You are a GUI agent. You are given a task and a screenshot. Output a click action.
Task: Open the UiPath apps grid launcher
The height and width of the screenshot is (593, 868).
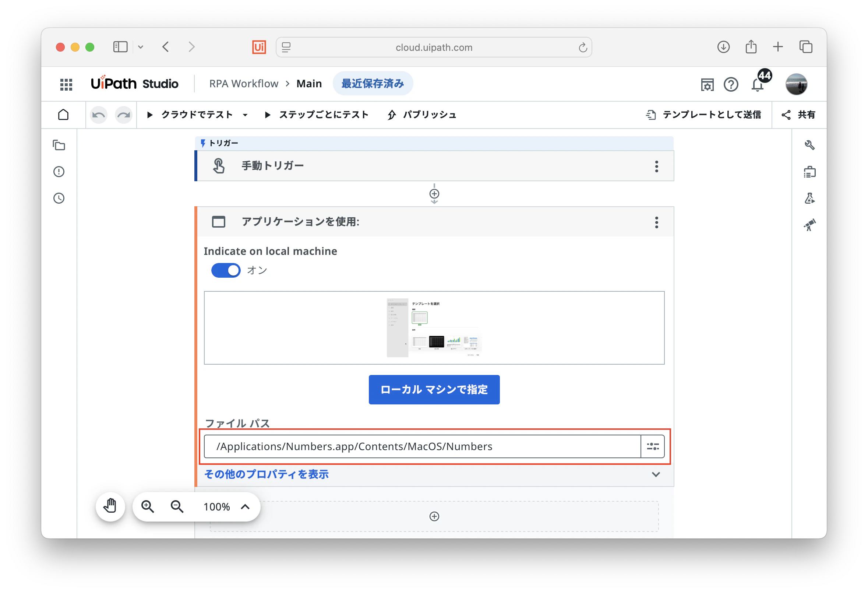click(x=66, y=84)
